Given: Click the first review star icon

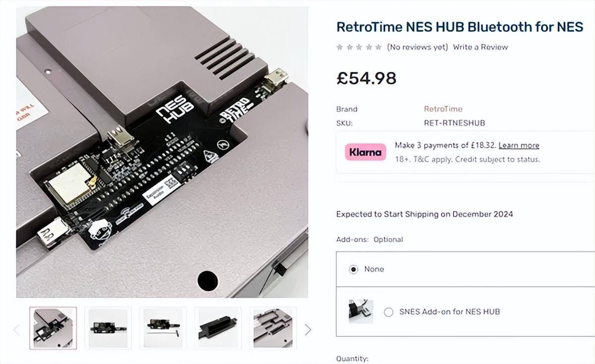Looking at the screenshot, I should pyautogui.click(x=340, y=47).
